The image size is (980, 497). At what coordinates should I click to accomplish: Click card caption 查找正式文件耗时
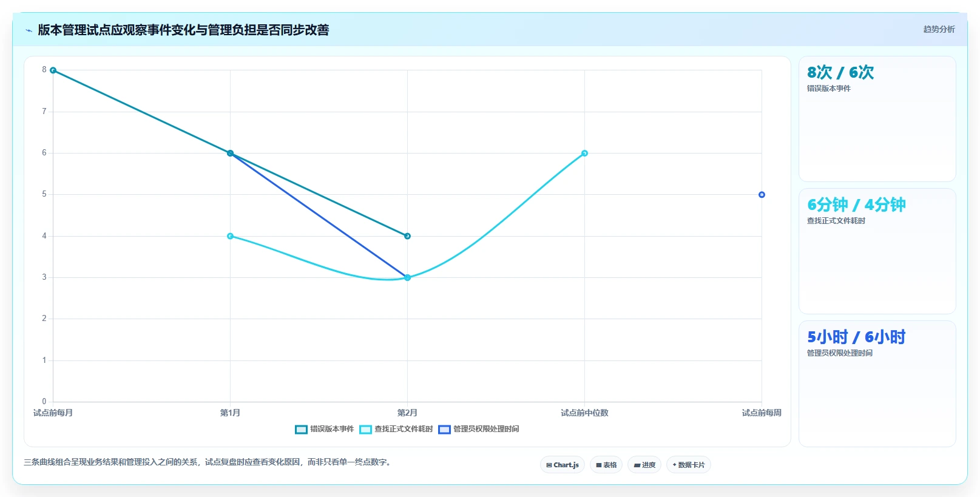pos(836,221)
